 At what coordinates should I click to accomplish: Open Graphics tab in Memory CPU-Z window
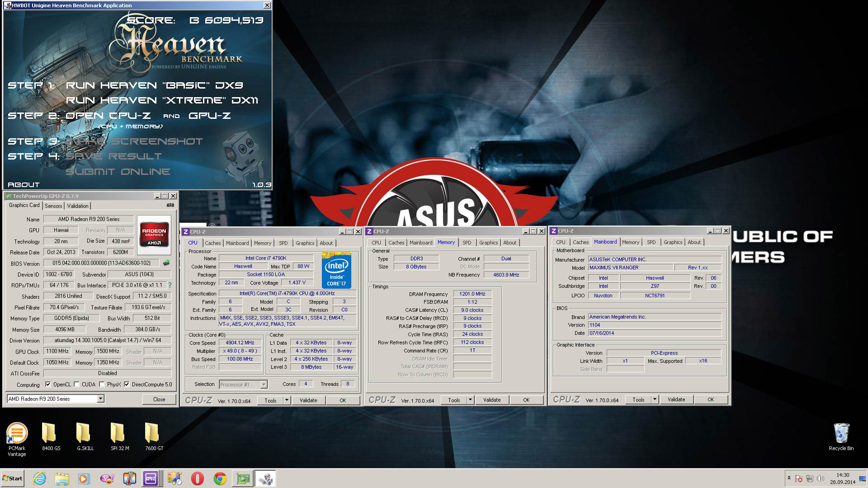point(489,243)
